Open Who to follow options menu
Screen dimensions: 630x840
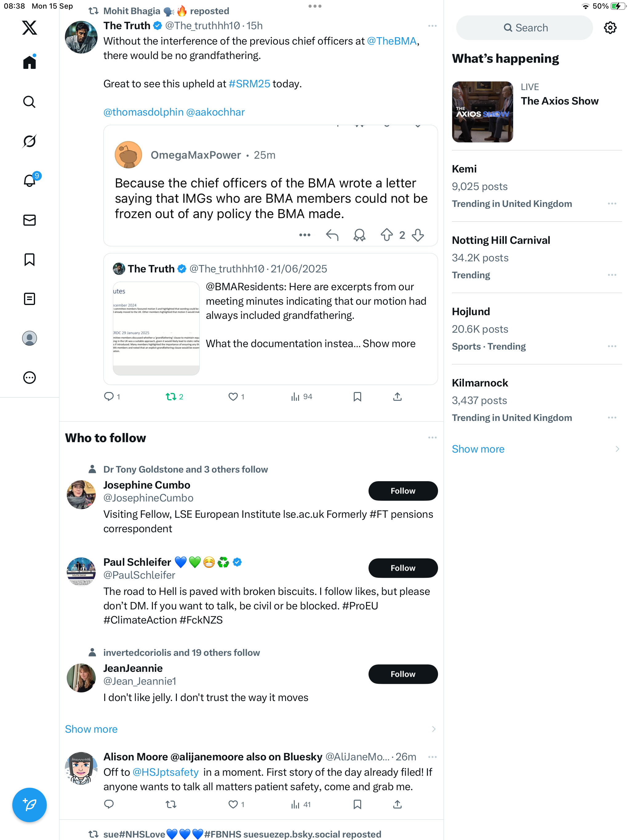click(x=432, y=438)
